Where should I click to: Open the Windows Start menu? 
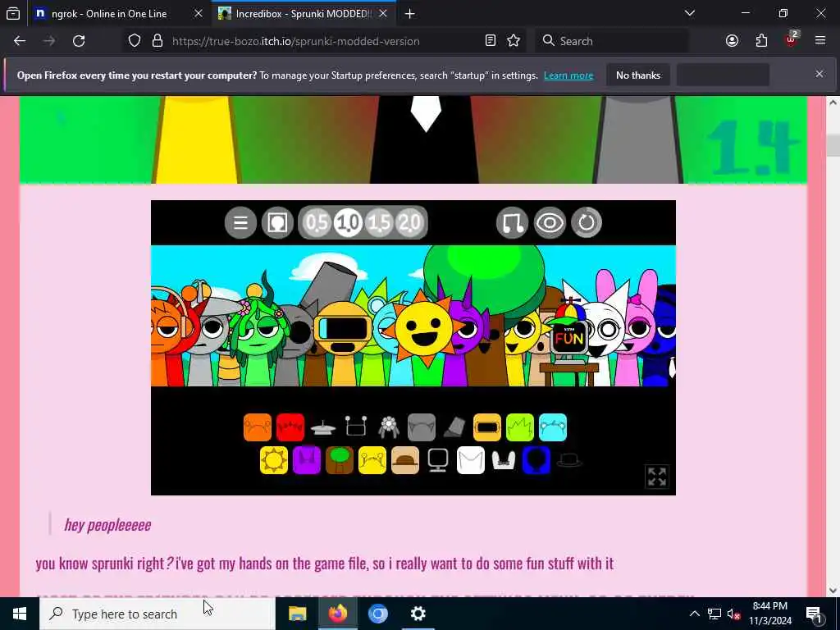tap(20, 614)
